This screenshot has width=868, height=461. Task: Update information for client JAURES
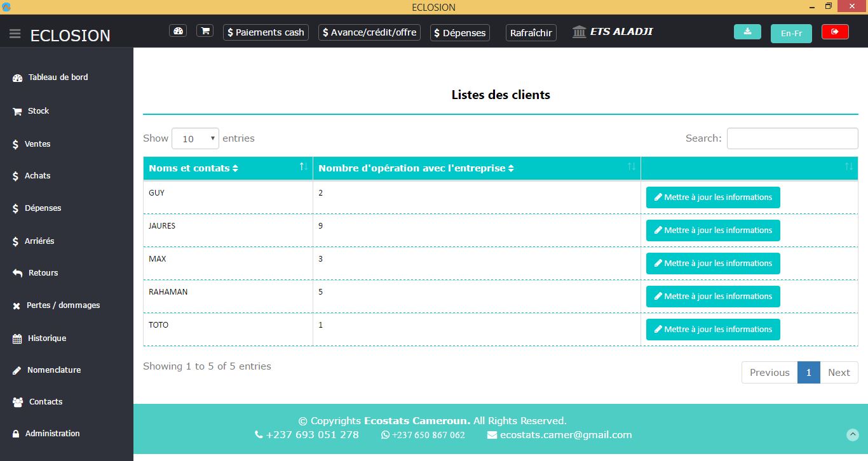(x=713, y=230)
